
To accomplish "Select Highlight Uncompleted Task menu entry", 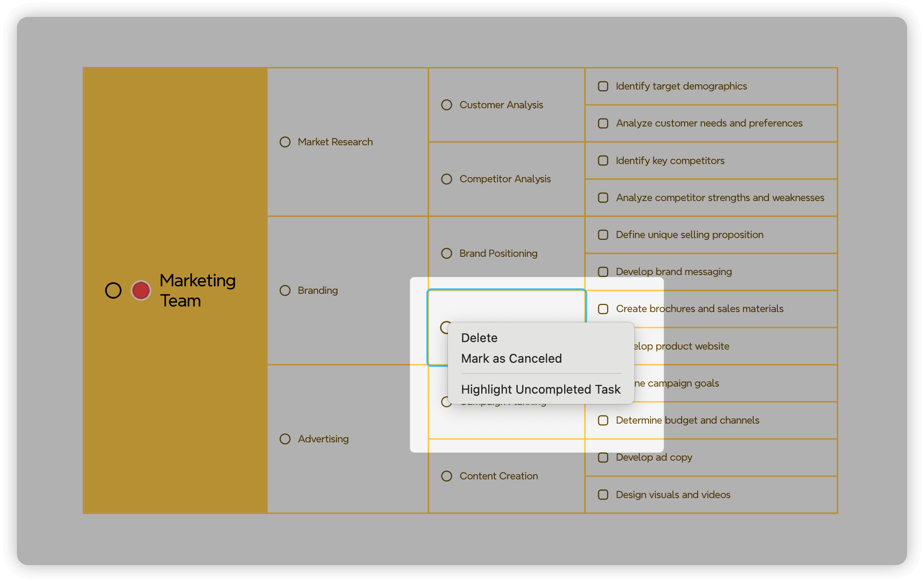I will point(540,389).
